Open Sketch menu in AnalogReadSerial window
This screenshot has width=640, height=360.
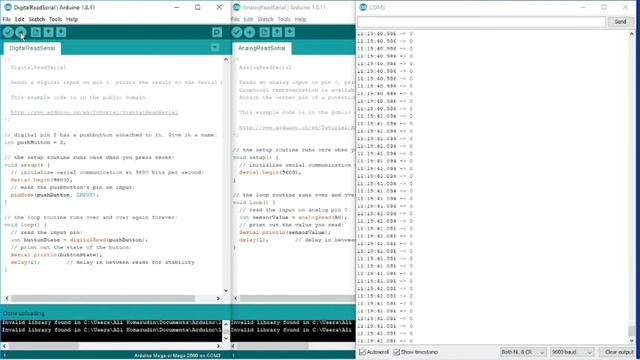pos(265,19)
